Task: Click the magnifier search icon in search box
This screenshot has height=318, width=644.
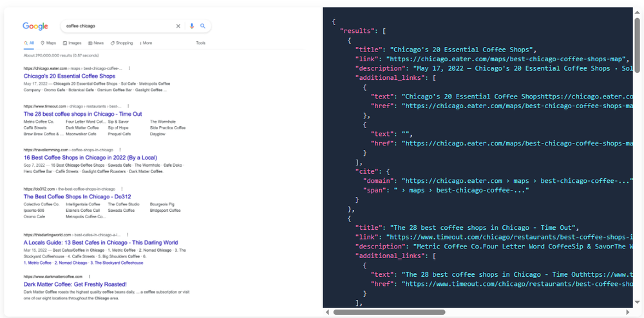Action: click(202, 26)
